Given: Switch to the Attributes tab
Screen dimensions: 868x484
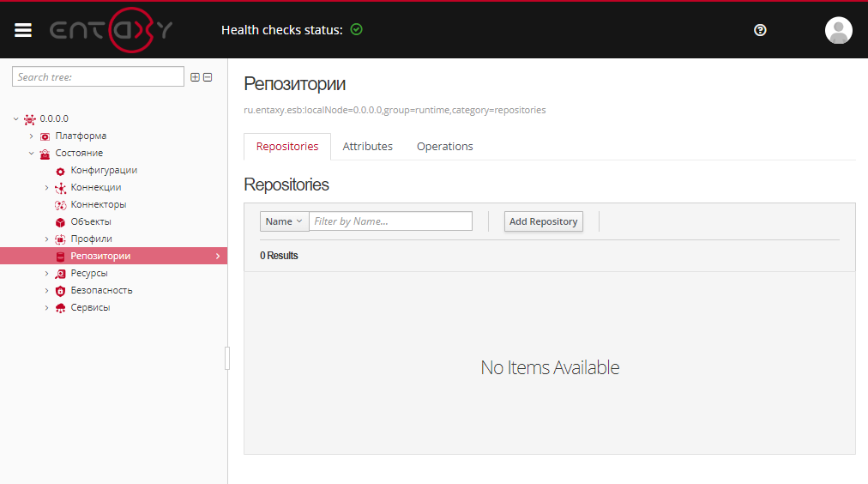Looking at the screenshot, I should (368, 146).
